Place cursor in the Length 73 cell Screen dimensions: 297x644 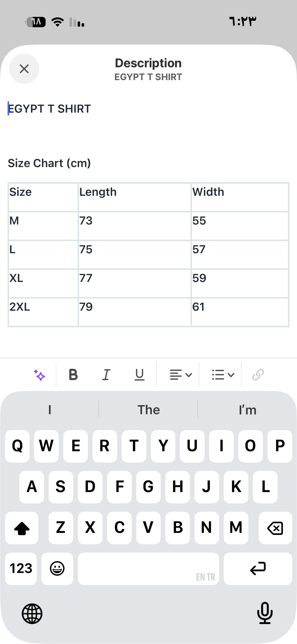(135, 226)
